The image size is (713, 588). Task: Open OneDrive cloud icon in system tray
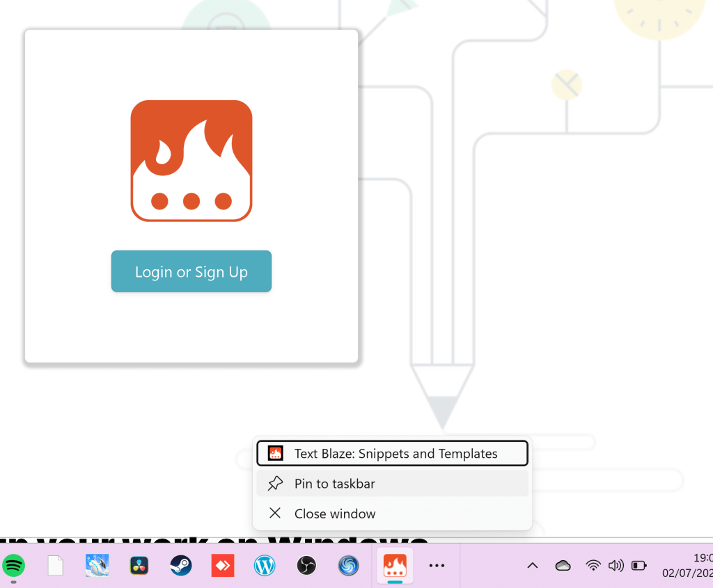[x=563, y=566]
